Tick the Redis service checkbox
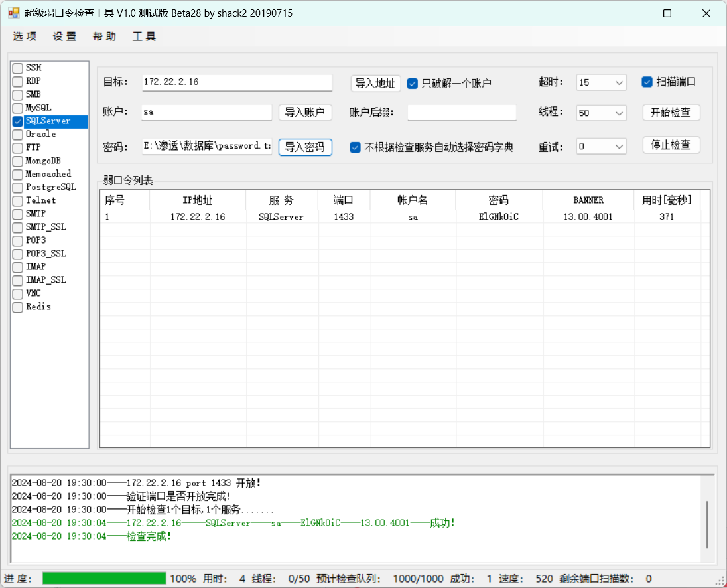This screenshot has height=588, width=727. click(x=18, y=307)
